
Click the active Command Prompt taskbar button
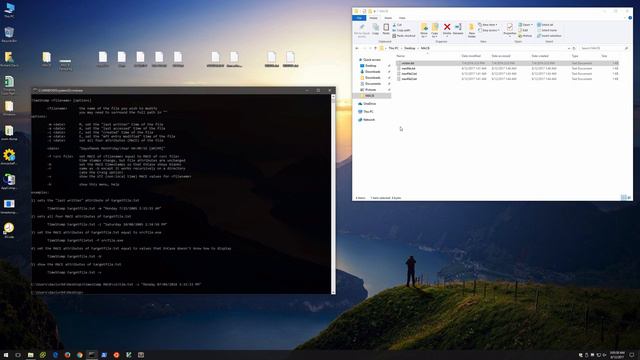coord(92,355)
